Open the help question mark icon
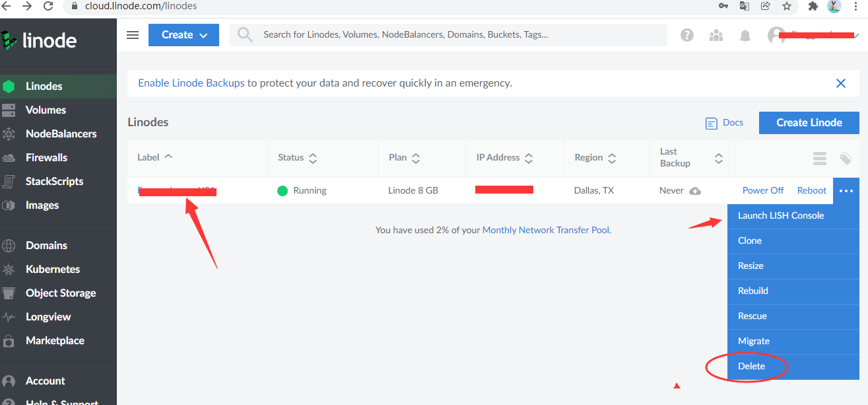The width and height of the screenshot is (868, 405). [687, 35]
